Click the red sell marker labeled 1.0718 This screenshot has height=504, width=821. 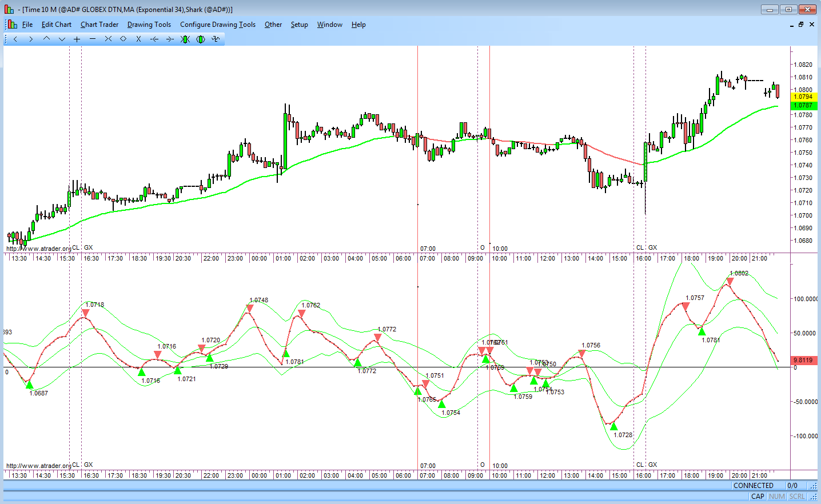click(x=85, y=313)
